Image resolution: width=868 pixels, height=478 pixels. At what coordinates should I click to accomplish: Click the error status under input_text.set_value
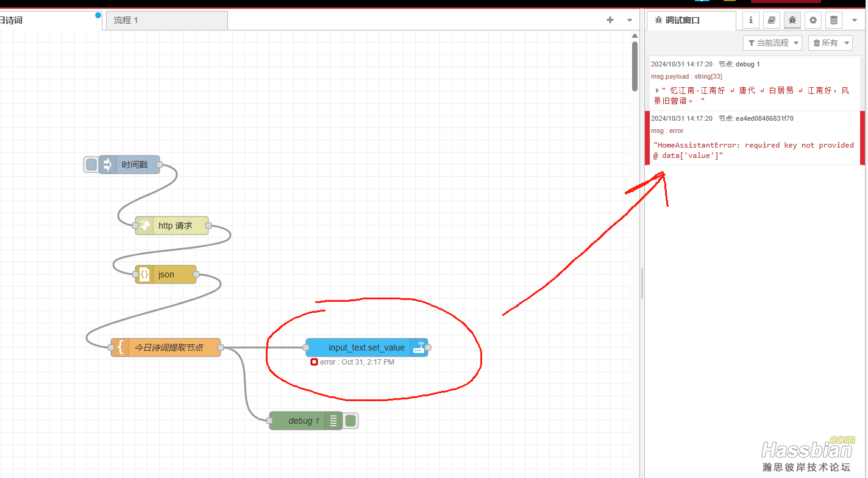[x=352, y=362]
